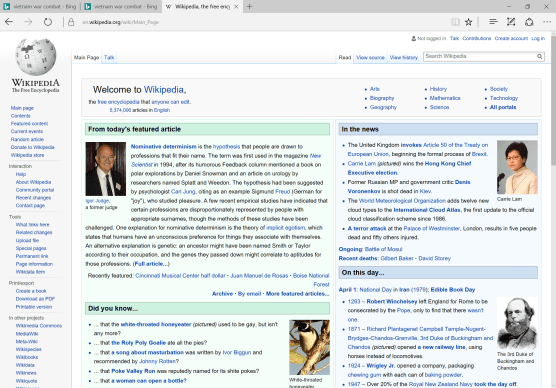
Task: Open the Talk page tab
Action: 109,57
